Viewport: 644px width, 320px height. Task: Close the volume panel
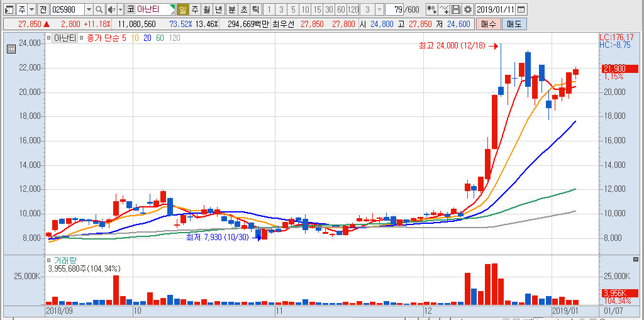(x=636, y=259)
